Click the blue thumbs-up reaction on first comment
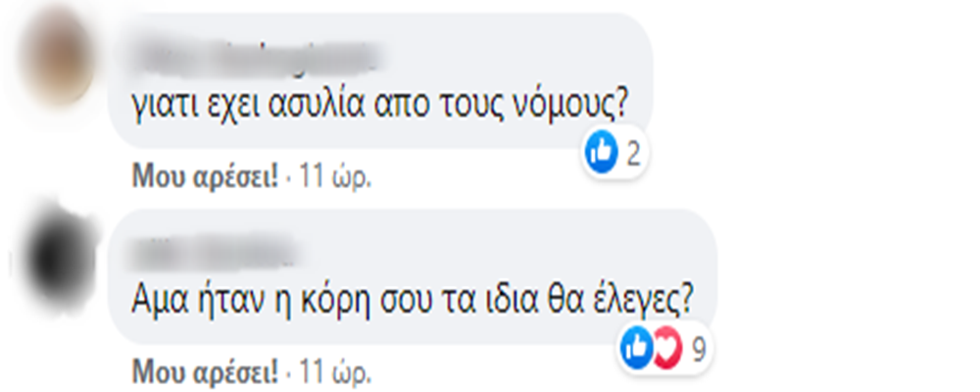The width and height of the screenshot is (980, 392). (601, 153)
